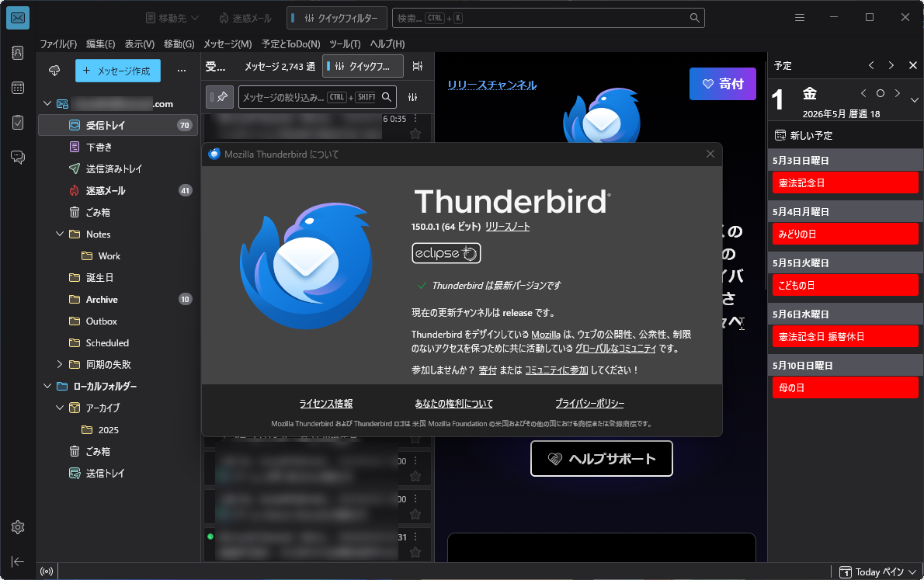Select the 迷惑メール folder in tree

119,190
